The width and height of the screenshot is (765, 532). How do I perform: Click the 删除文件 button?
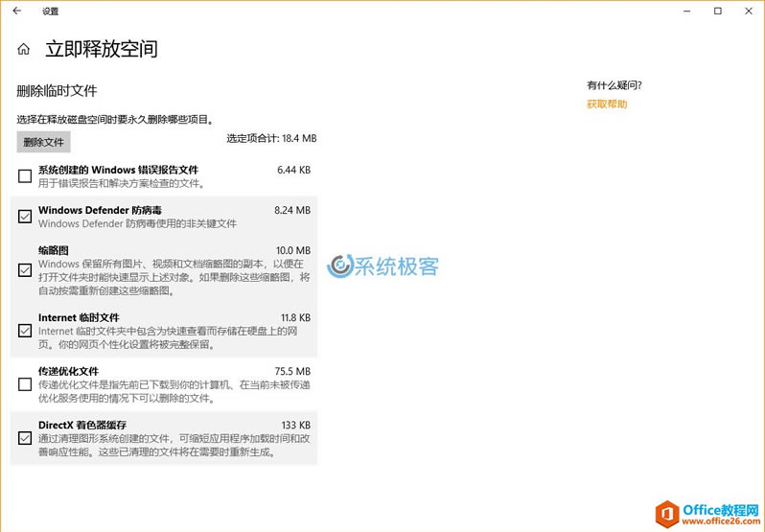(x=44, y=142)
